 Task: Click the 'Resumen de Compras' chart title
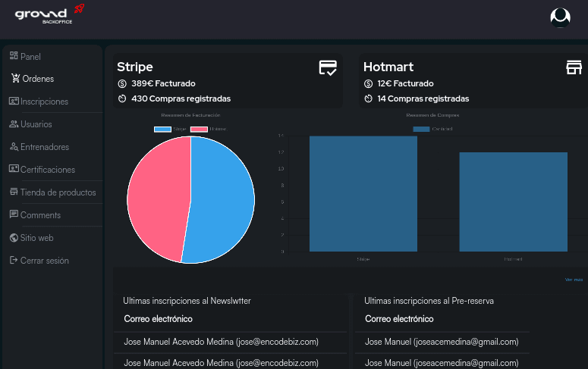click(432, 115)
